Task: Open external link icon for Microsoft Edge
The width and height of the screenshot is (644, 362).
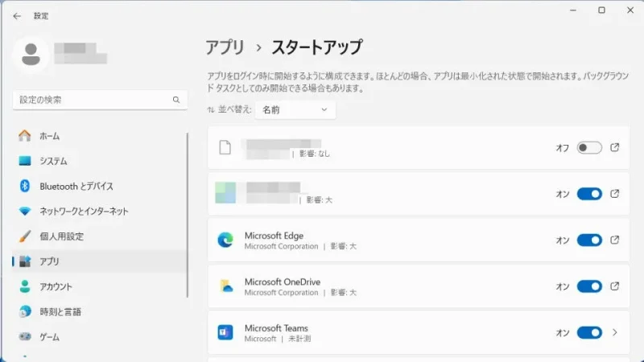Action: pyautogui.click(x=615, y=240)
